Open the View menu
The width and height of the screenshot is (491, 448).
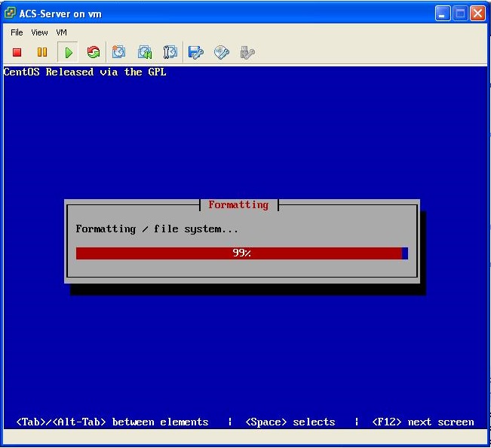tap(39, 32)
